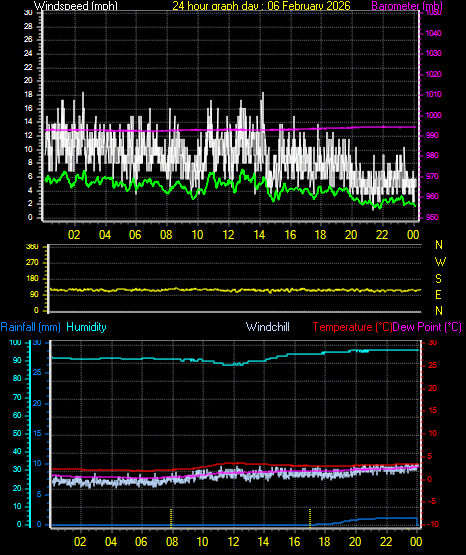Click the 270 wind direction degree label
466x555 pixels.
pyautogui.click(x=32, y=263)
